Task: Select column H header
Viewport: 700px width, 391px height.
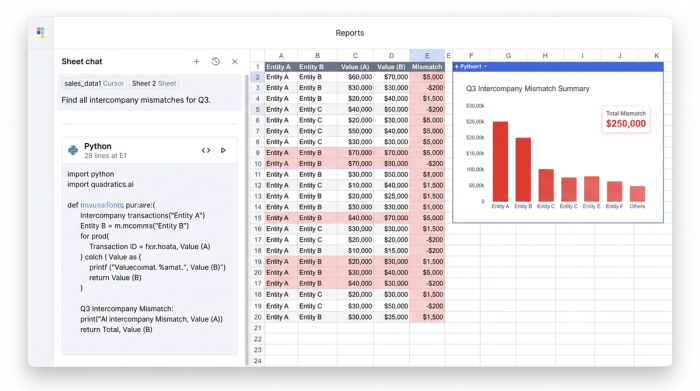Action: (545, 56)
